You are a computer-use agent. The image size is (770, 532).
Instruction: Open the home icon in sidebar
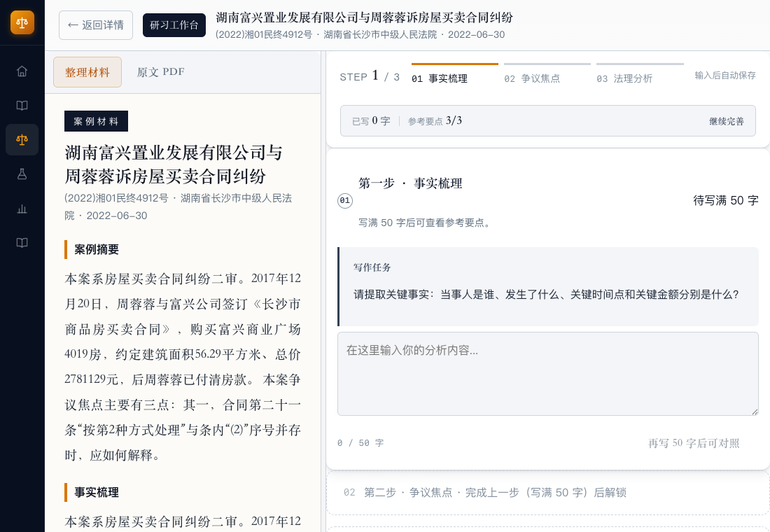coord(22,71)
